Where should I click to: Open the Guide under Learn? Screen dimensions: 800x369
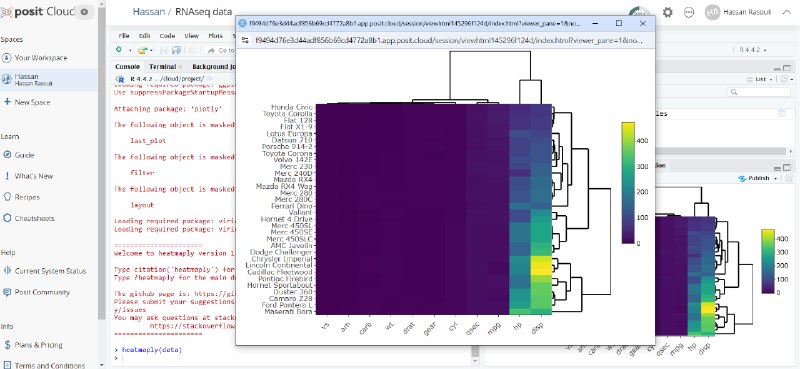point(24,155)
